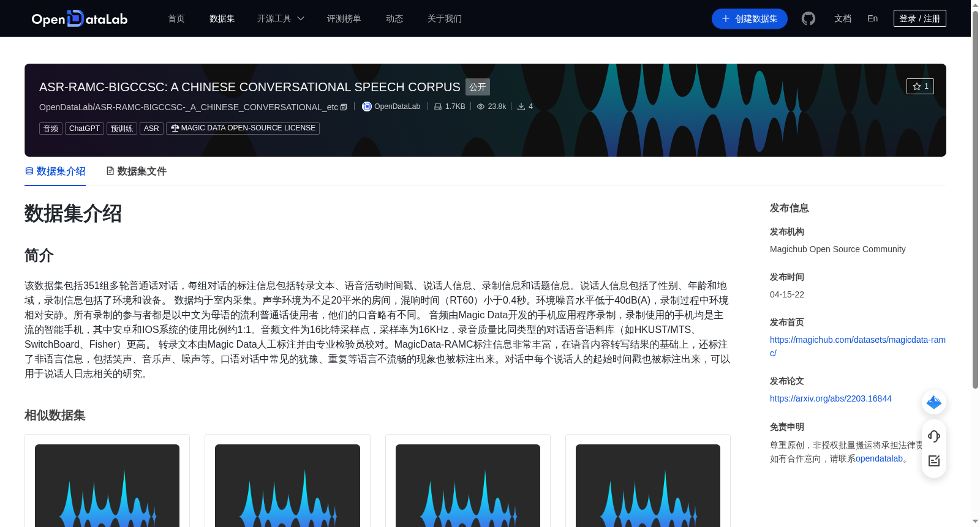Click the dataset intro tab database icon
Screen dimensions: 980x527
(x=29, y=171)
